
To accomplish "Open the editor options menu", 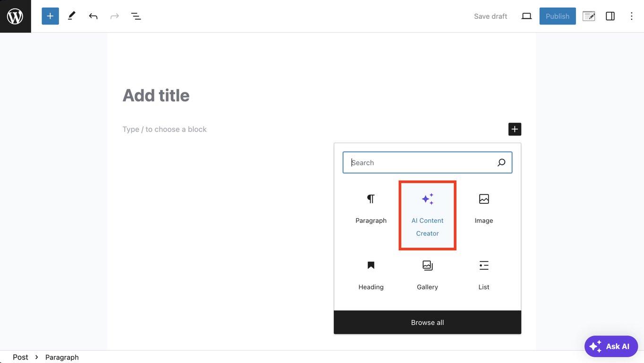I will 631,16.
